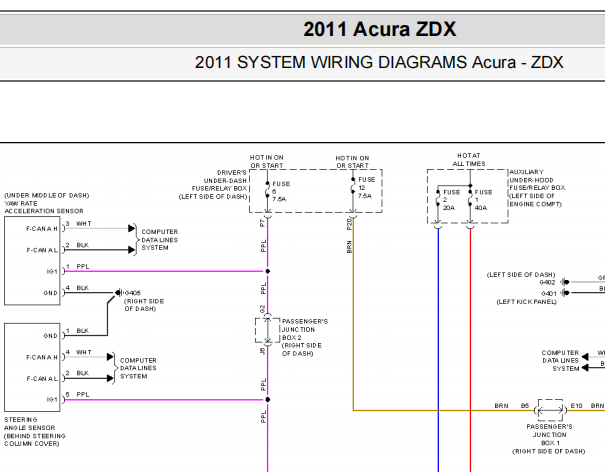This screenshot has width=605, height=472.
Task: Click the lower purple wire splice dot
Action: click(267, 399)
